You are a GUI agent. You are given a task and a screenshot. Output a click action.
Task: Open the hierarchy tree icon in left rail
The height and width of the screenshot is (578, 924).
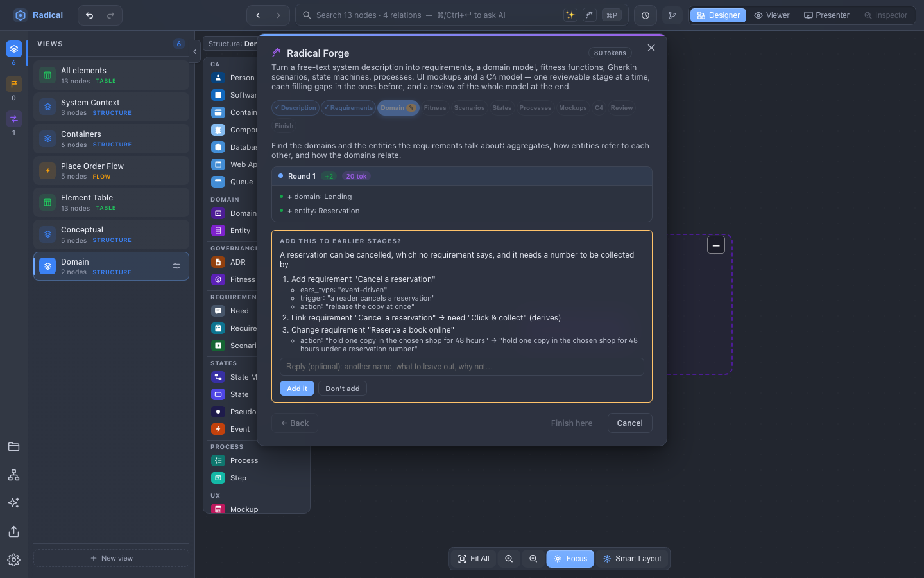[14, 475]
